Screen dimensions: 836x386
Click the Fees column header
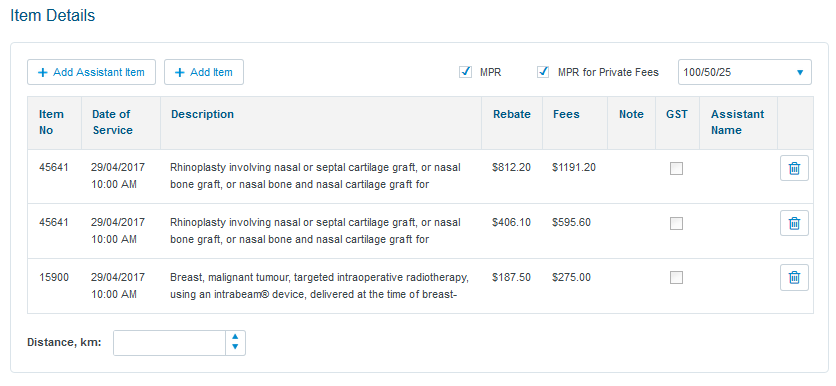566,114
